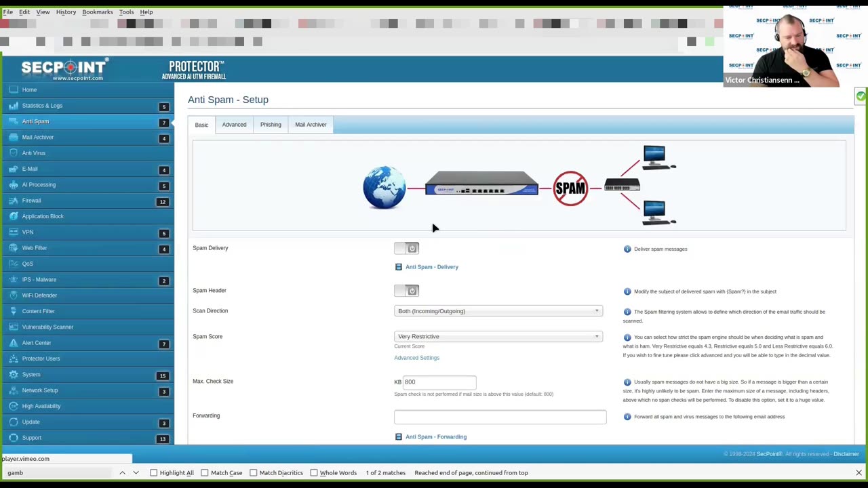This screenshot has width=868, height=488.
Task: Click the E-Mail sidebar icon
Action: [14, 169]
